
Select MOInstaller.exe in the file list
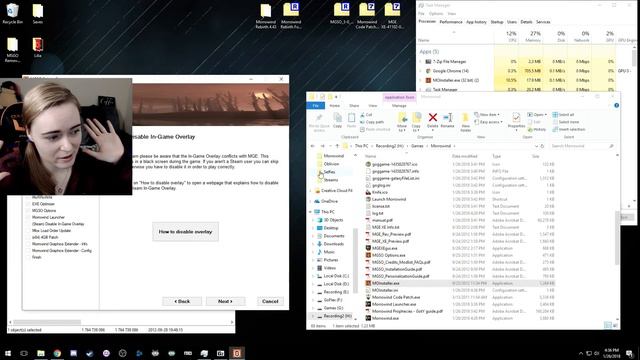pos(385,283)
